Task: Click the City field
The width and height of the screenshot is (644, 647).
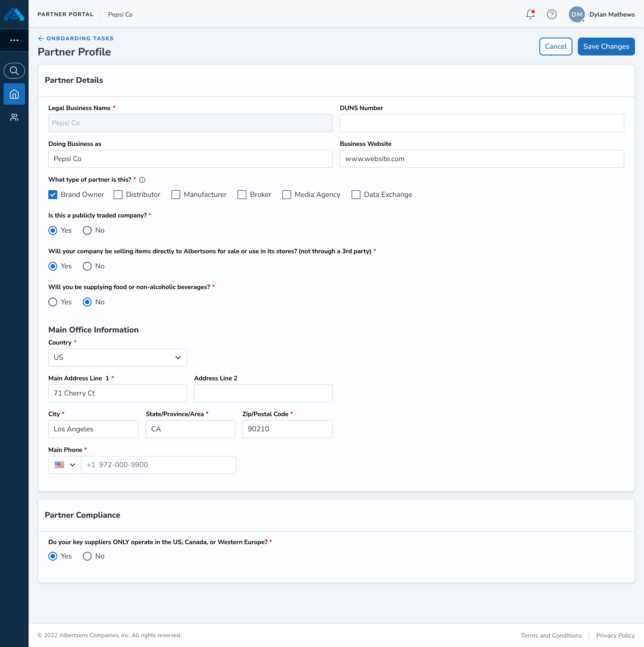Action: (93, 429)
